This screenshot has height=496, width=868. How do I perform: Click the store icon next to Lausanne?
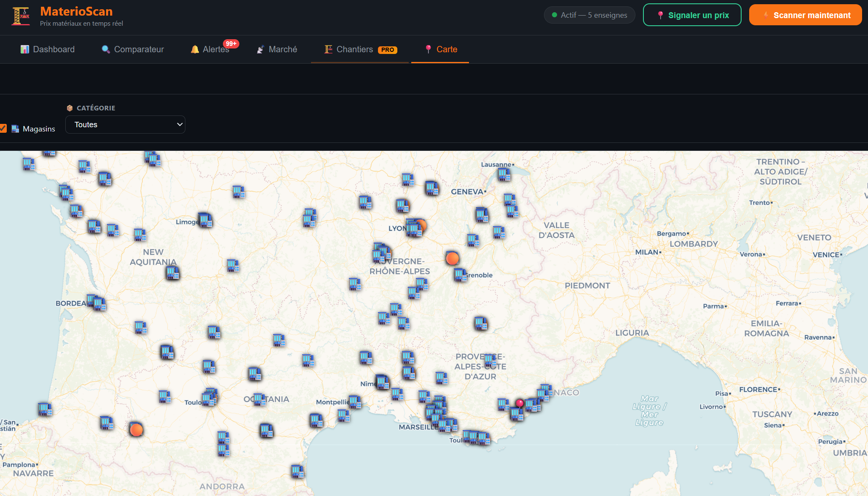coord(504,174)
